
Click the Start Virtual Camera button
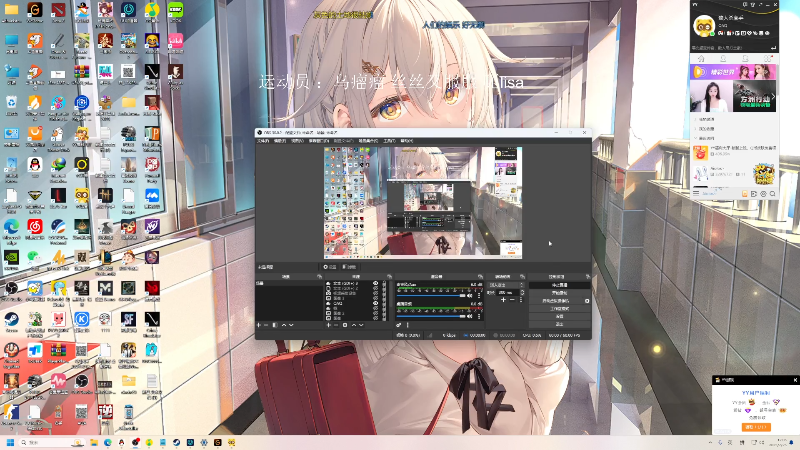tap(556, 301)
